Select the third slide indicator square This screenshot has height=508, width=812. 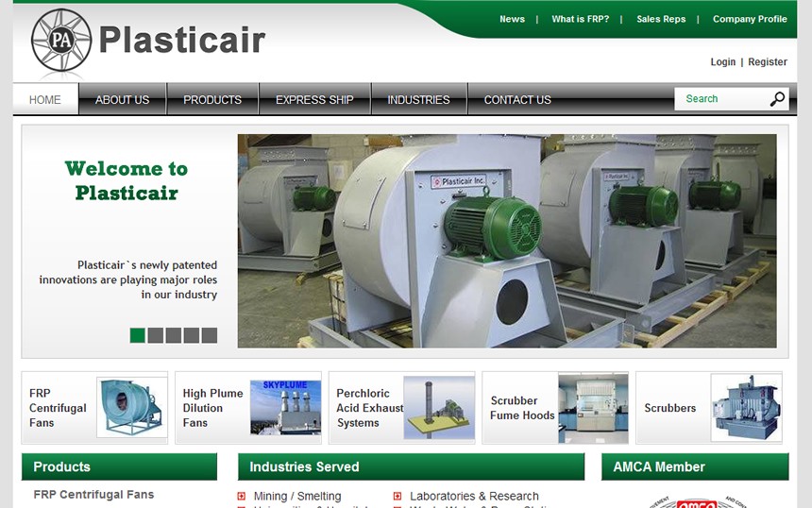point(174,335)
